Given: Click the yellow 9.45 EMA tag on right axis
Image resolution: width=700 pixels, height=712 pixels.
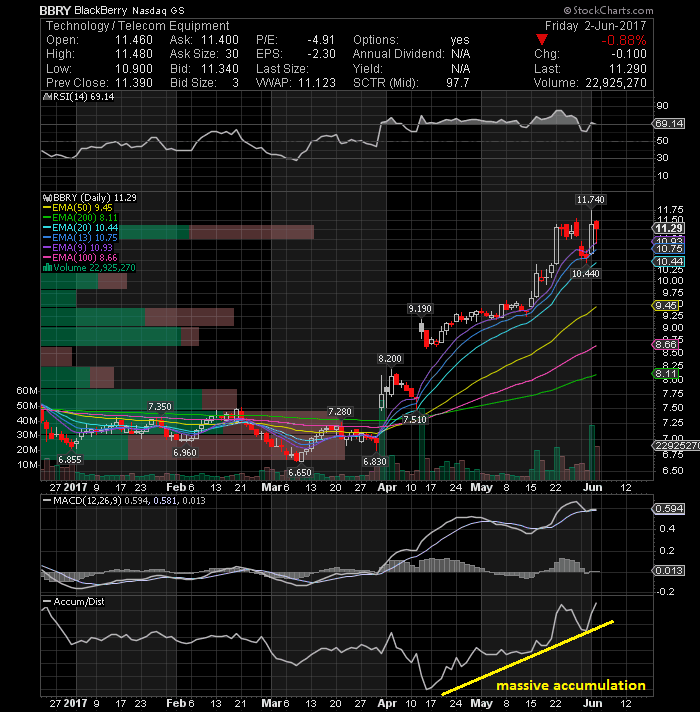Looking at the screenshot, I should coord(665,306).
